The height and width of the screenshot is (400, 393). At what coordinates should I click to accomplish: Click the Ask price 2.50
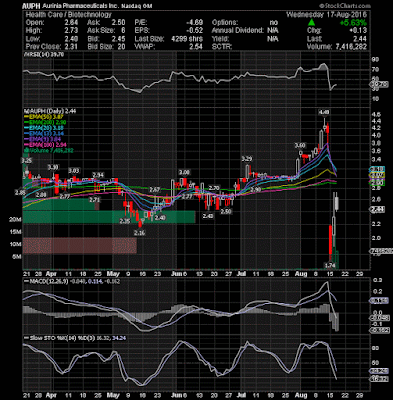118,23
